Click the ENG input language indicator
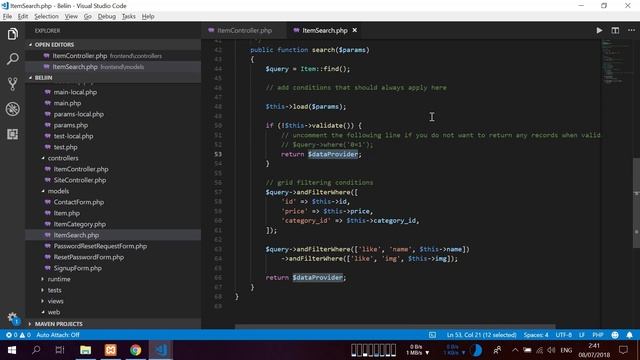The height and width of the screenshot is (360, 640). 566,350
